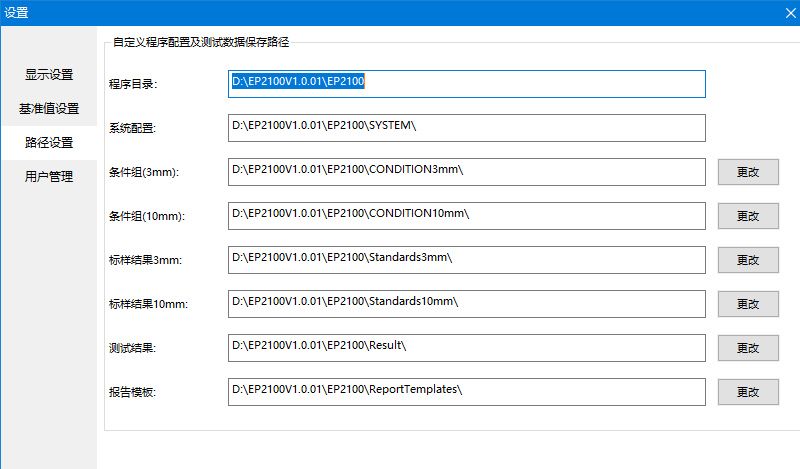Open the 显示设置 tab

point(49,74)
